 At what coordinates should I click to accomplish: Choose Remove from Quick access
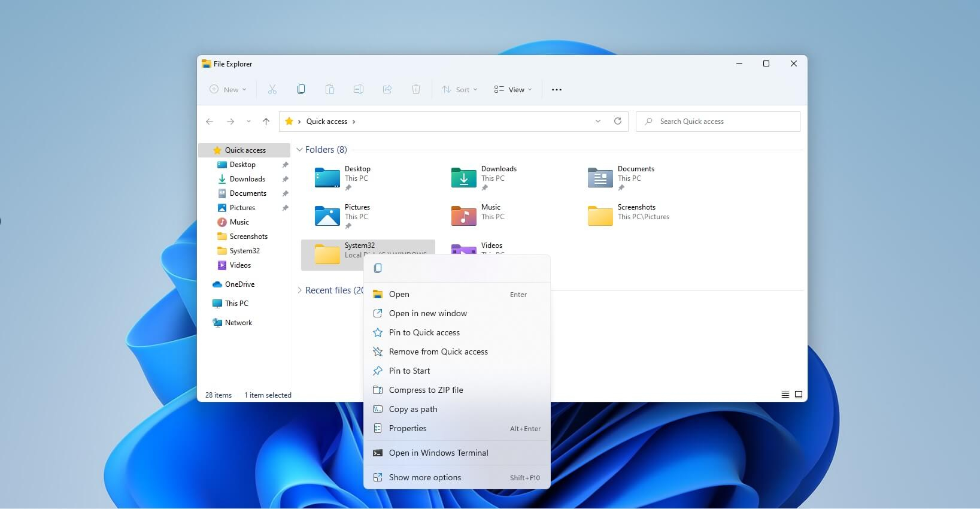[438, 352]
